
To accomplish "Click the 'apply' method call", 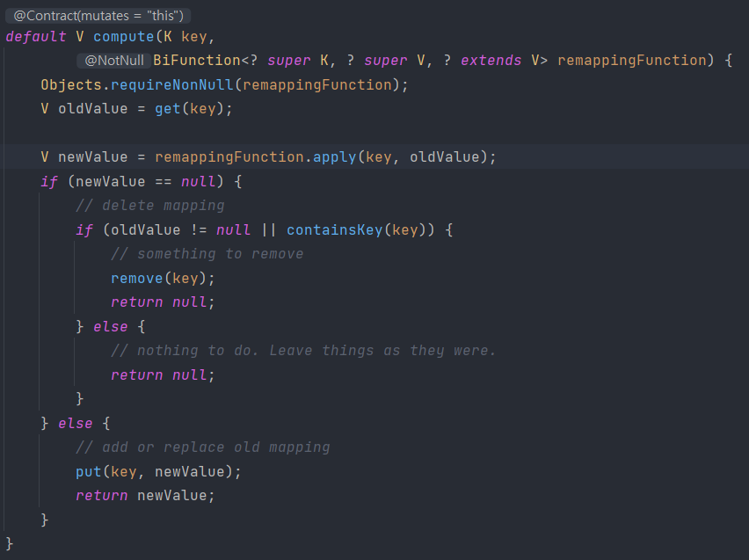I will pos(334,157).
